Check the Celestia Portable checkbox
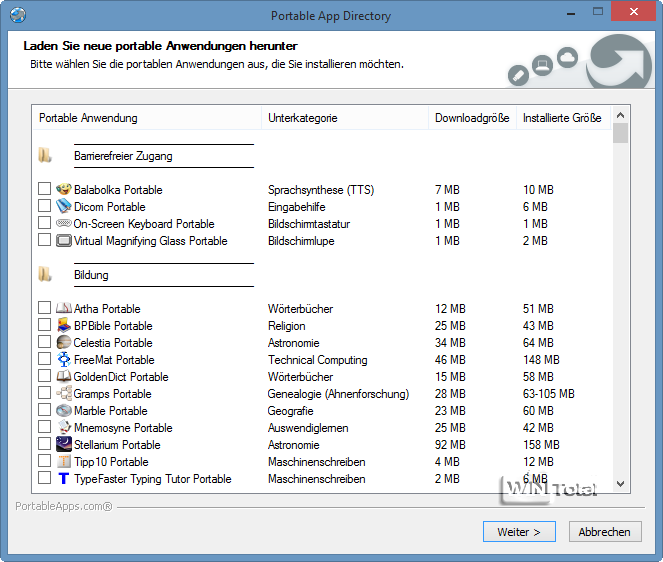663x562 pixels. (x=44, y=341)
